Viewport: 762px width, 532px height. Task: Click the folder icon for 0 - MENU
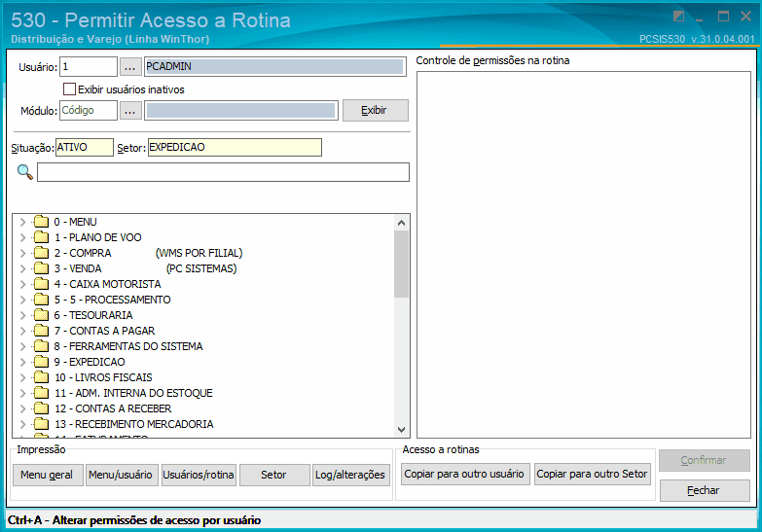tap(41, 222)
